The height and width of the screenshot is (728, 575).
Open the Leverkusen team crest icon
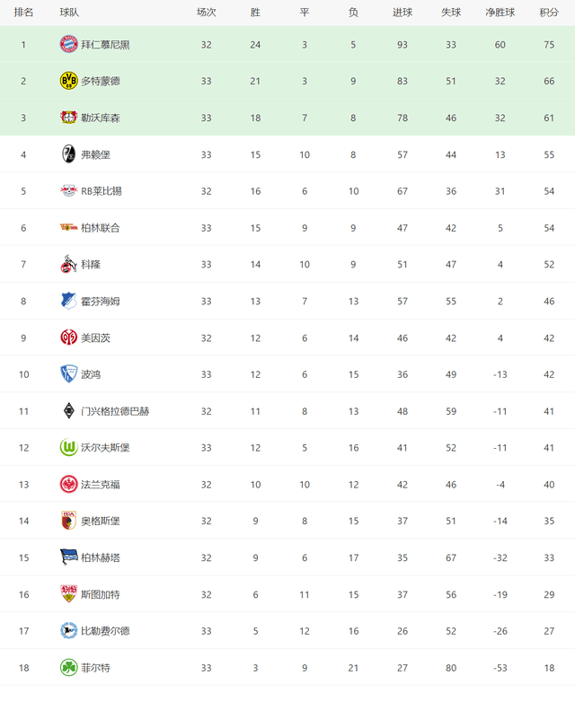click(68, 118)
